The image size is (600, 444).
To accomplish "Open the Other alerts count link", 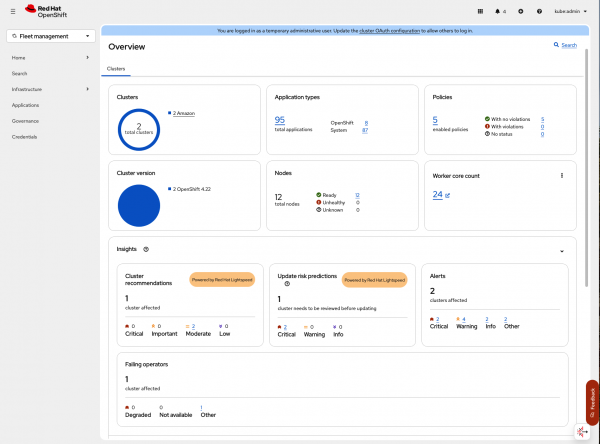I will 505,319.
